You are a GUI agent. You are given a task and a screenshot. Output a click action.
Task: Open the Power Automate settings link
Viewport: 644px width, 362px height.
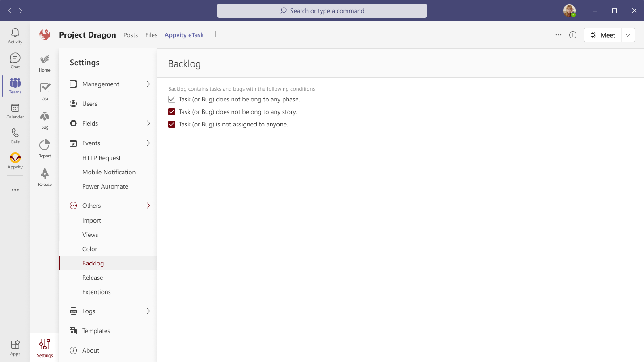105,186
